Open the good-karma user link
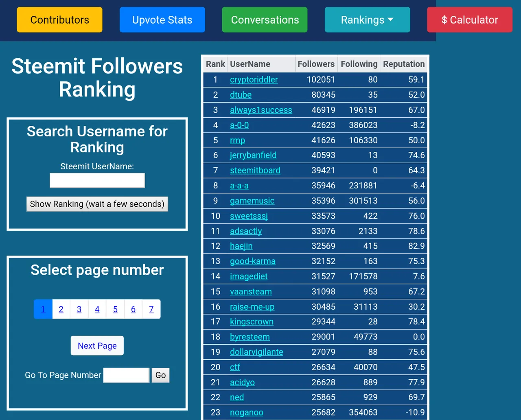Viewport: 521px width, 420px height. pos(253,261)
